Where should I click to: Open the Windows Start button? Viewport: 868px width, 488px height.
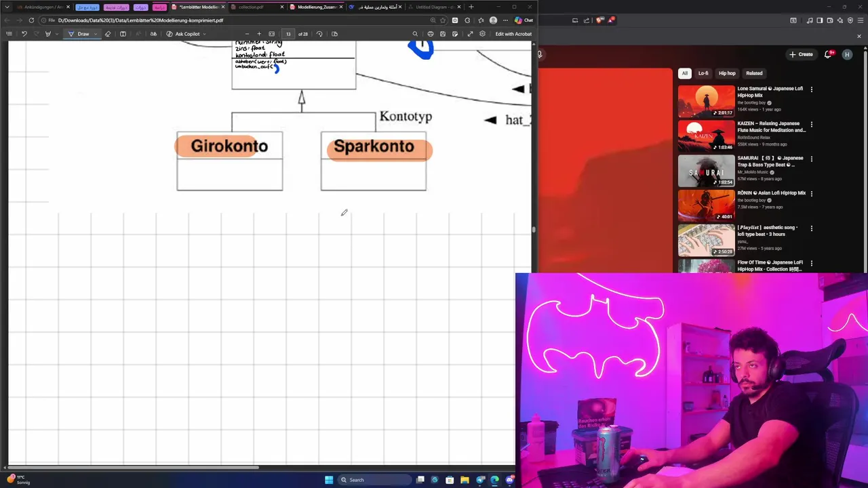(329, 480)
